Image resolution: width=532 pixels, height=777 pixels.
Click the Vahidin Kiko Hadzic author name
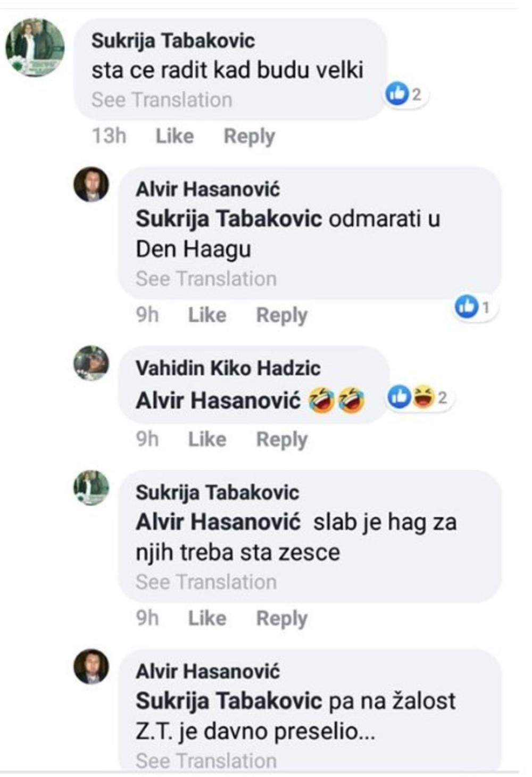228,368
